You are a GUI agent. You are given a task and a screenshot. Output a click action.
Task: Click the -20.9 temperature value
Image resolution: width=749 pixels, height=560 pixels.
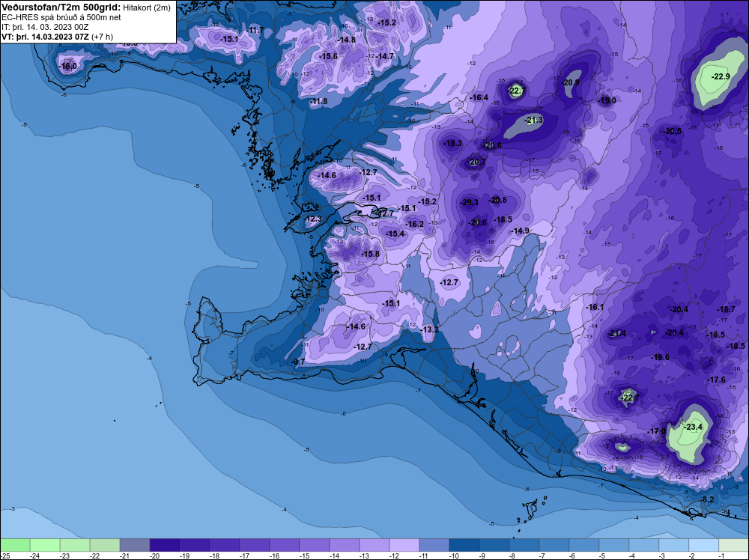pyautogui.click(x=570, y=82)
